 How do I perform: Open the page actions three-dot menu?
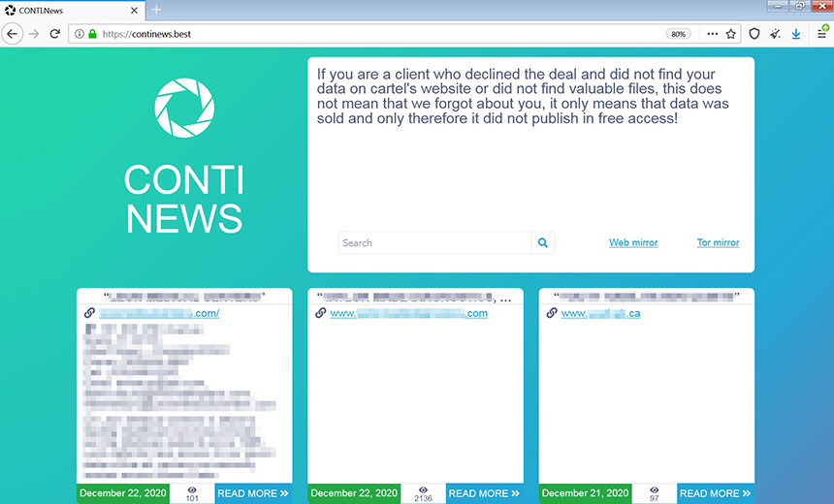click(x=712, y=34)
